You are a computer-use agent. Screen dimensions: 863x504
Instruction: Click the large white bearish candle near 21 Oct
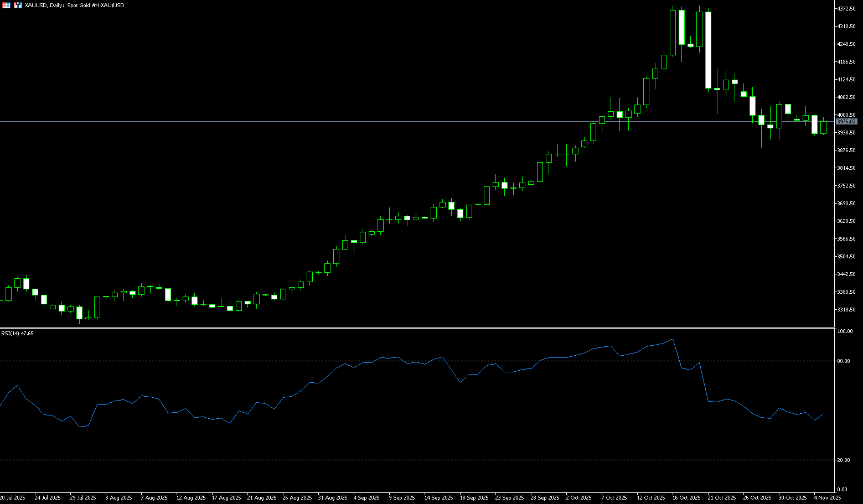click(x=708, y=50)
